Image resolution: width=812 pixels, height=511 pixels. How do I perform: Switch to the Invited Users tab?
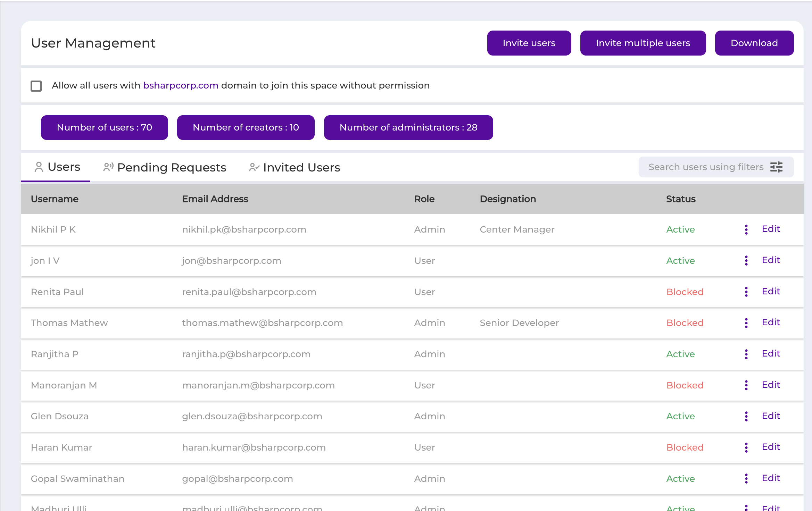295,167
